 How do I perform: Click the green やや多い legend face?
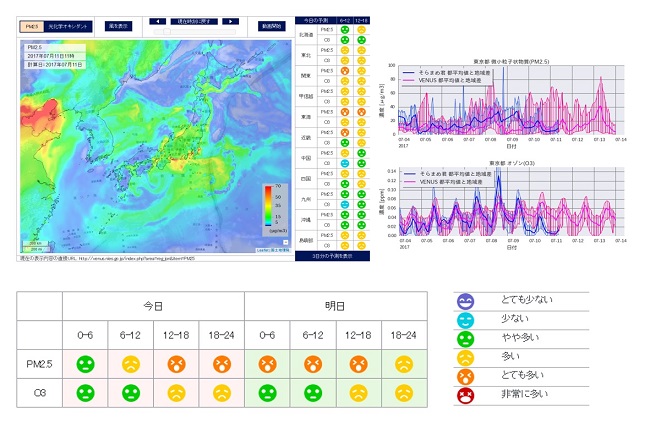tap(466, 339)
